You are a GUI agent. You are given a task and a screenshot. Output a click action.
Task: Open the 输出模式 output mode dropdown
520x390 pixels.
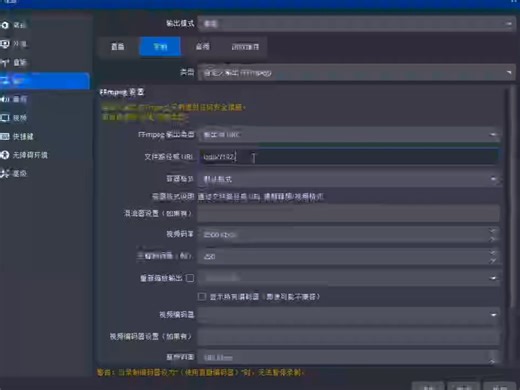[356, 24]
